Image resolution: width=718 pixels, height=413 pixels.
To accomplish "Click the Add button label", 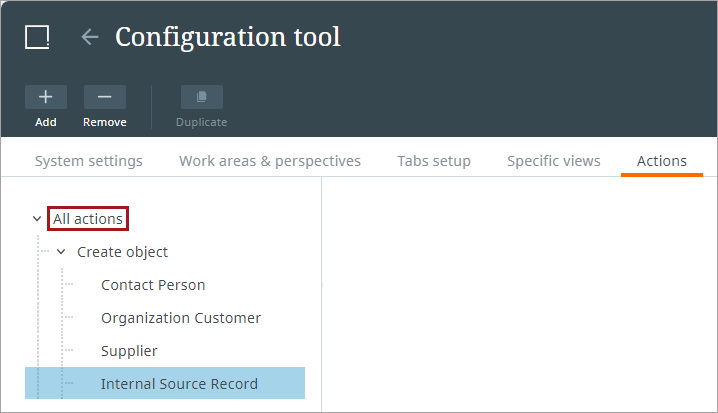I will click(46, 122).
